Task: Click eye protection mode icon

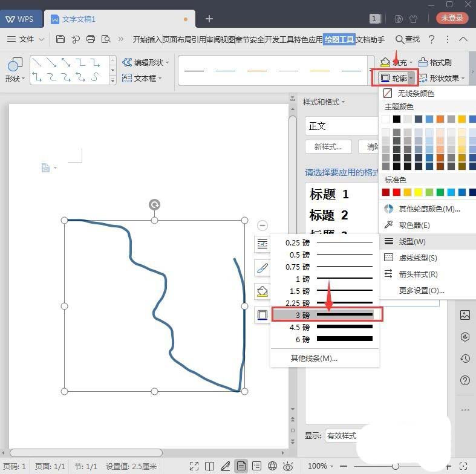Action: [288, 466]
